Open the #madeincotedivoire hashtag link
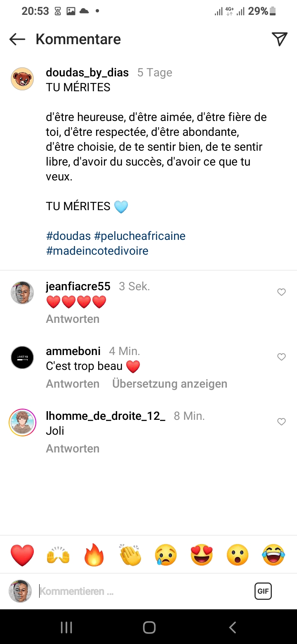Screen dimensions: 297x644 [x=97, y=251]
